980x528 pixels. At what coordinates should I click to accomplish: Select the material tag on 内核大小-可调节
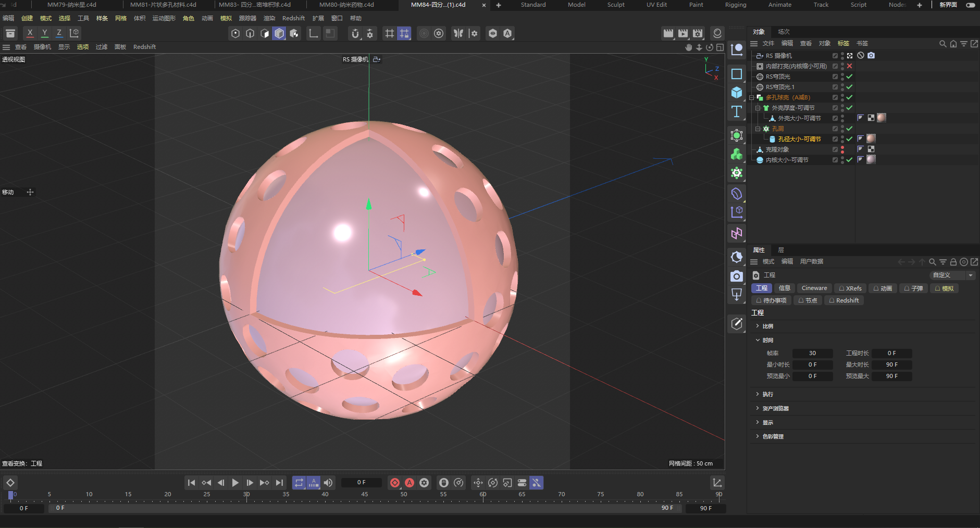[x=871, y=160]
